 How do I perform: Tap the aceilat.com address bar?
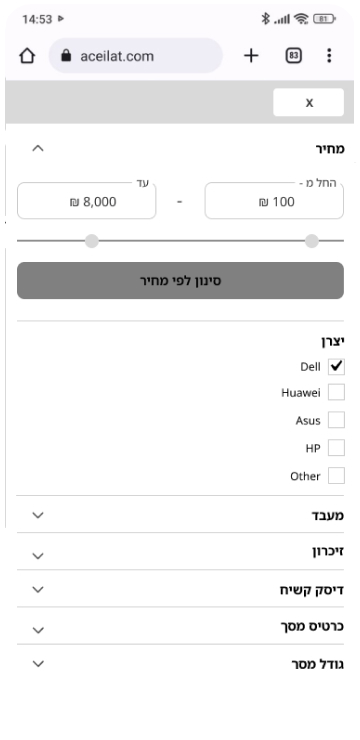pos(135,56)
